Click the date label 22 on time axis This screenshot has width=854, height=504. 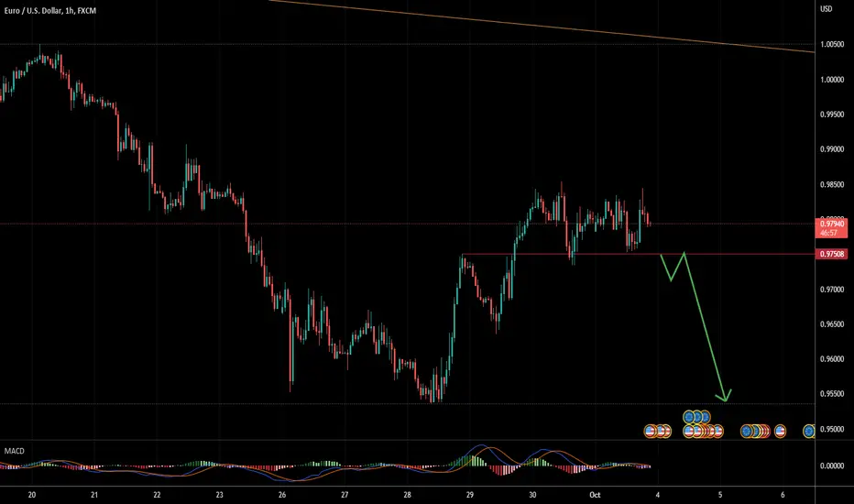(157, 495)
